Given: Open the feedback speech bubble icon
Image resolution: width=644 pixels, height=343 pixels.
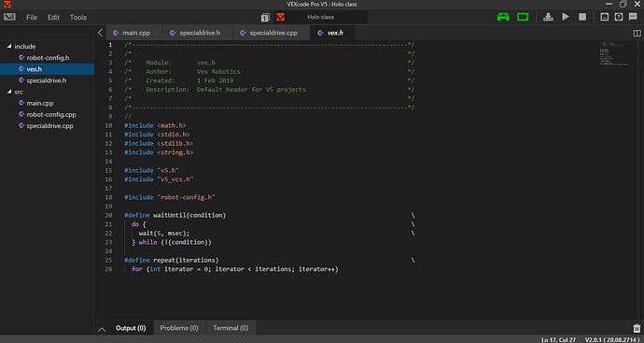Looking at the screenshot, I should click(633, 17).
